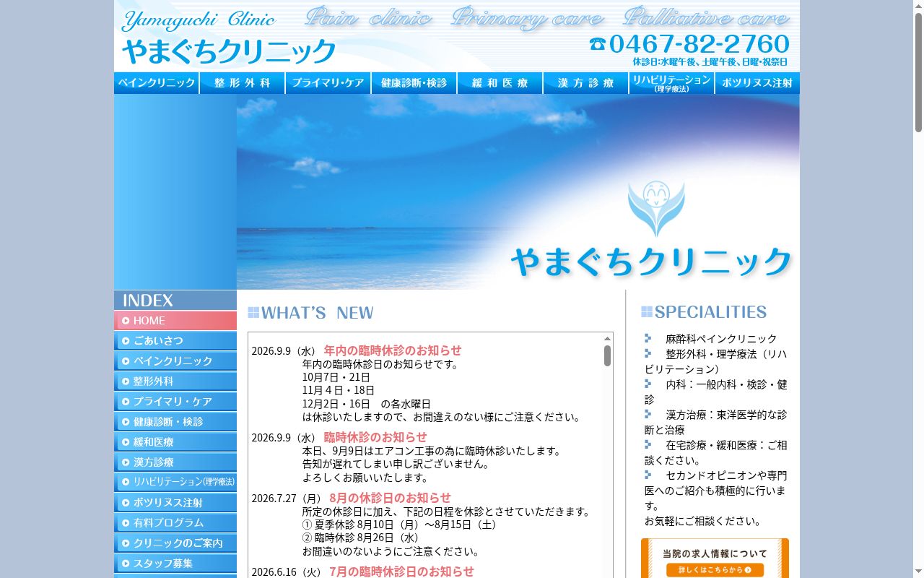The width and height of the screenshot is (924, 578).
Task: Click the phone number 0467-82-2760
Action: pos(699,44)
